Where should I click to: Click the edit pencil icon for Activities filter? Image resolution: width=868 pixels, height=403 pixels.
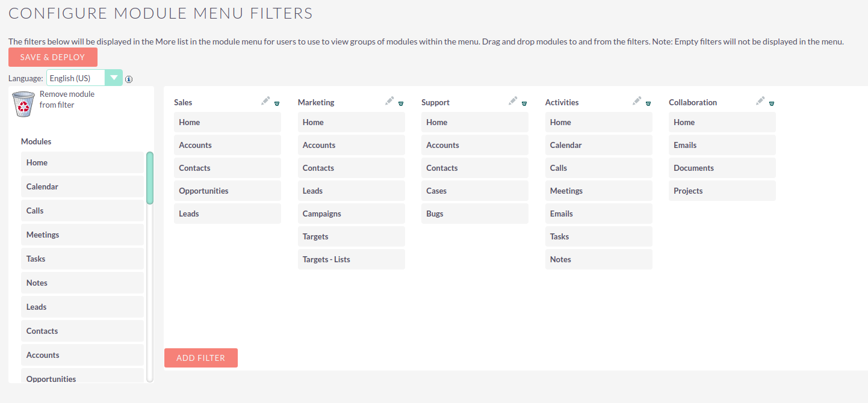636,101
